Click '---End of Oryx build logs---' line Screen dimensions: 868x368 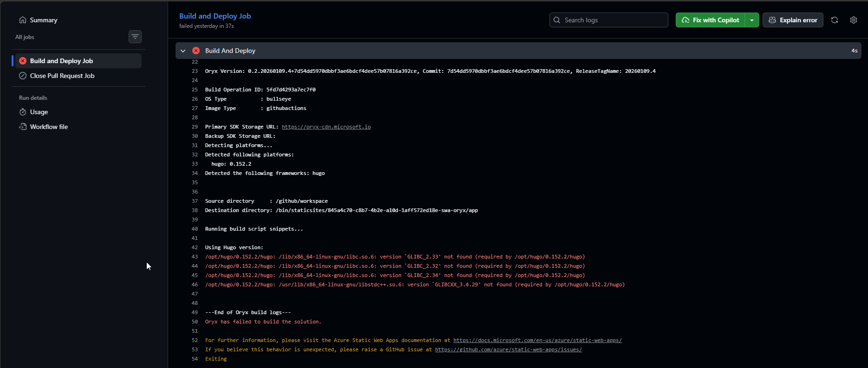click(x=248, y=312)
